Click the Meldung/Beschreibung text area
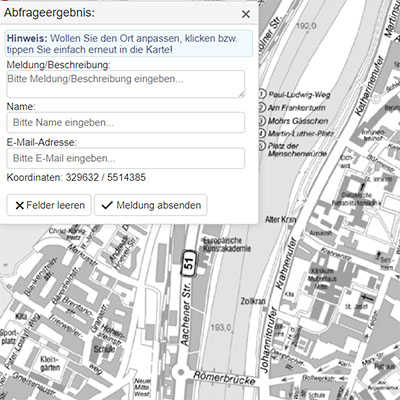The width and height of the screenshot is (400, 400). pos(126,84)
